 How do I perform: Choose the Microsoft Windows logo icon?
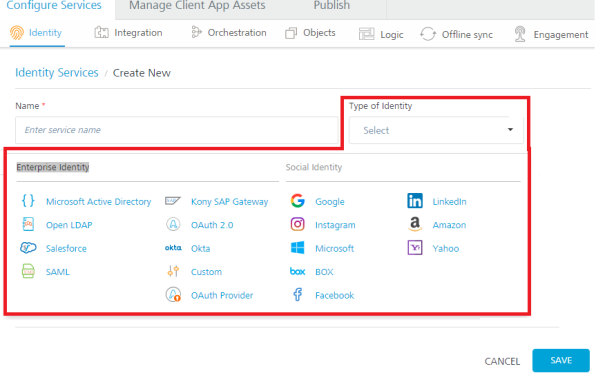(x=298, y=248)
